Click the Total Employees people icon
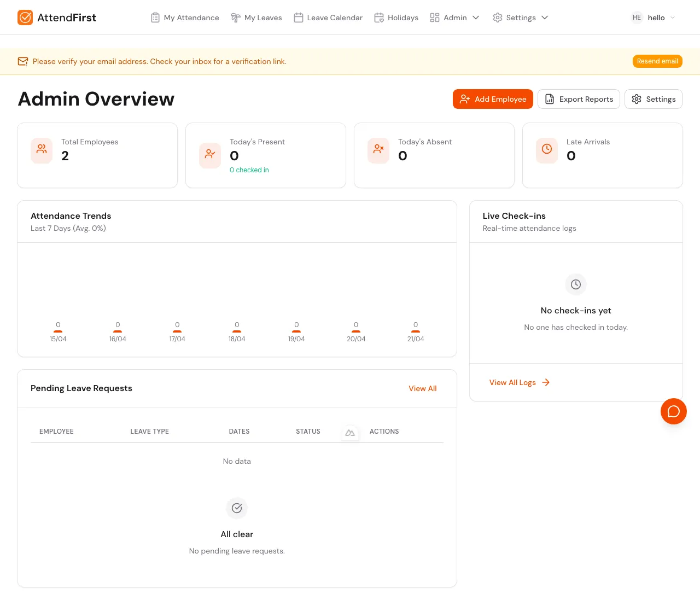 [x=42, y=150]
